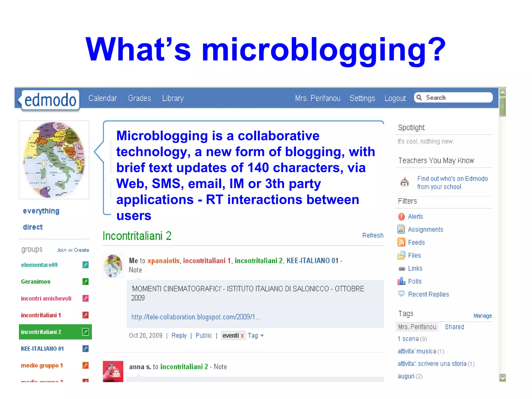Open Settings in the top bar
The height and width of the screenshot is (399, 532).
tap(362, 98)
